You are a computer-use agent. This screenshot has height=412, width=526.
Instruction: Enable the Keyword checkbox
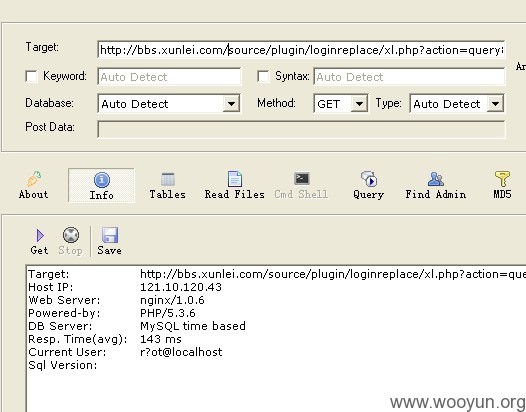(x=31, y=76)
